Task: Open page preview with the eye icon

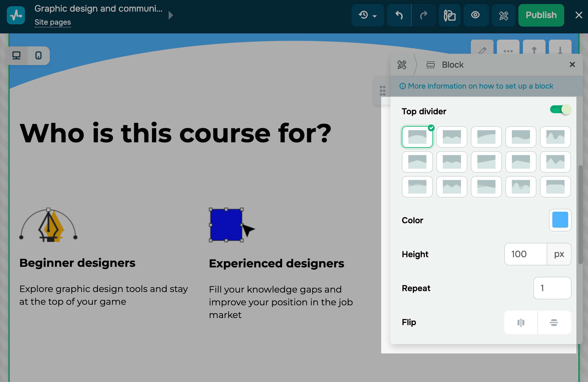Action: tap(475, 15)
